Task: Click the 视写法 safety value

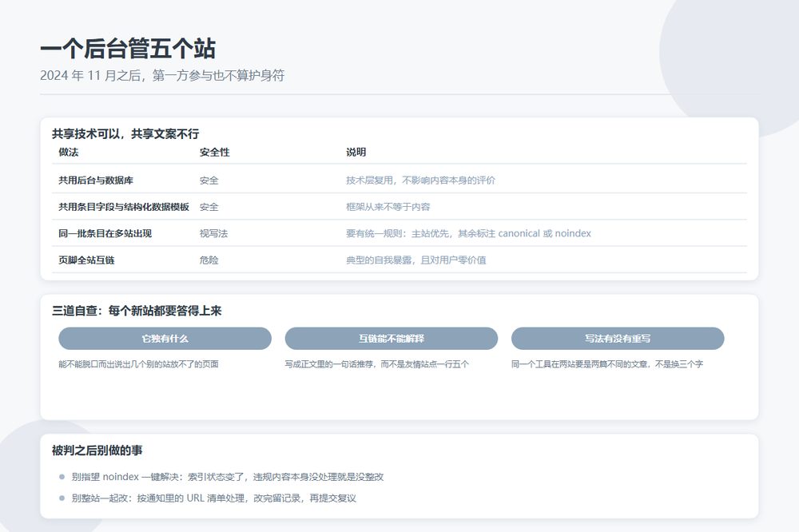Action: click(213, 233)
